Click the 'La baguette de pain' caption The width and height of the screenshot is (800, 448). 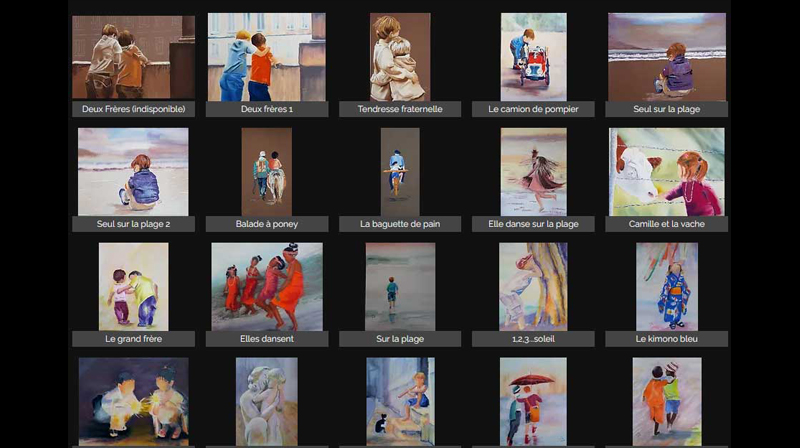pos(400,223)
